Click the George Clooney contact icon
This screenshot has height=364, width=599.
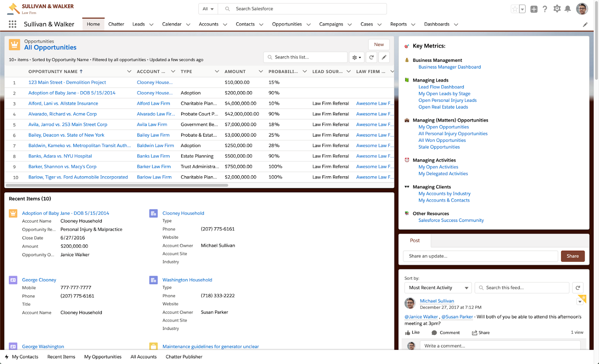[13, 280]
